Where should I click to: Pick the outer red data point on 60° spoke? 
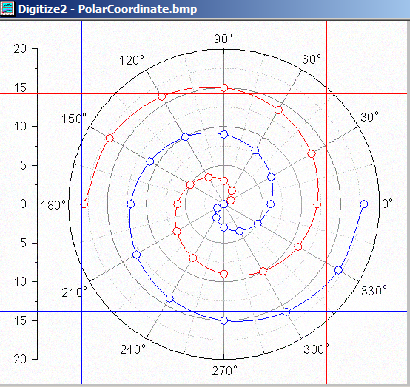279,109
